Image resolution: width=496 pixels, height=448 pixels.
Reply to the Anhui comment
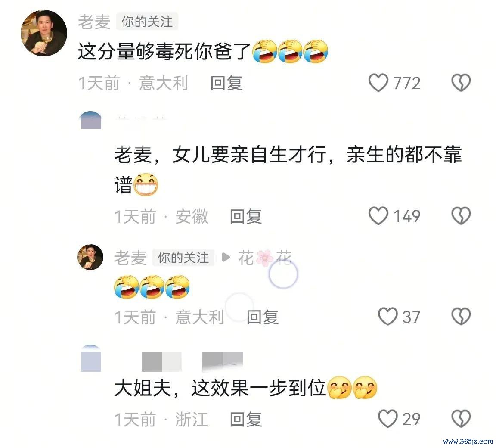tap(246, 216)
